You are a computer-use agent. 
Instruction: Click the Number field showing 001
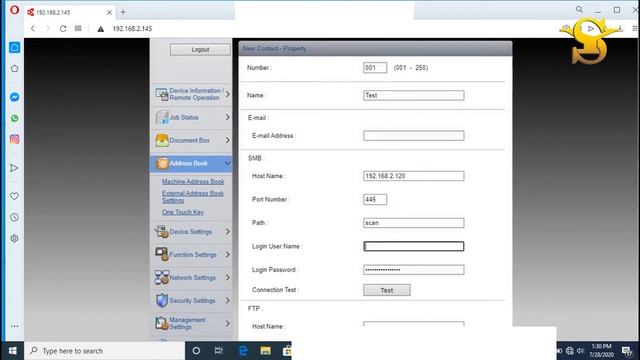(375, 68)
